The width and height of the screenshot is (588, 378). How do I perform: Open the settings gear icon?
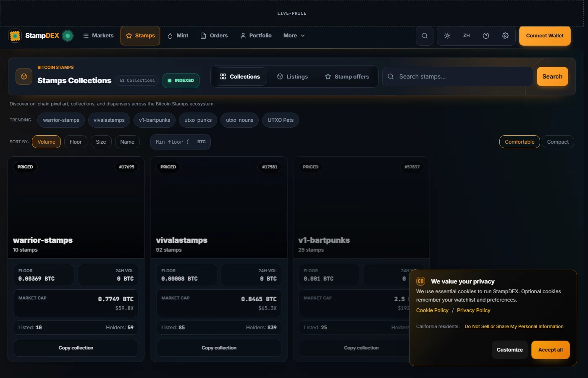[x=505, y=36]
